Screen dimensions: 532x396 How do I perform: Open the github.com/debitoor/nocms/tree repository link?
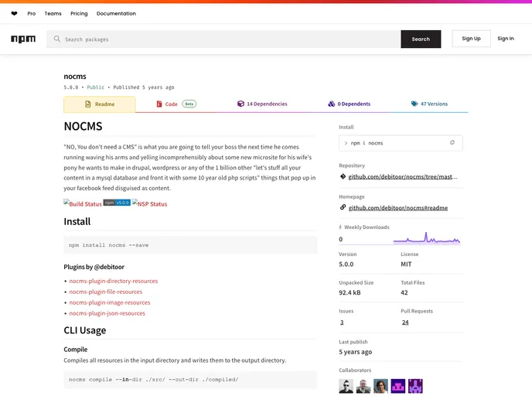coord(403,176)
